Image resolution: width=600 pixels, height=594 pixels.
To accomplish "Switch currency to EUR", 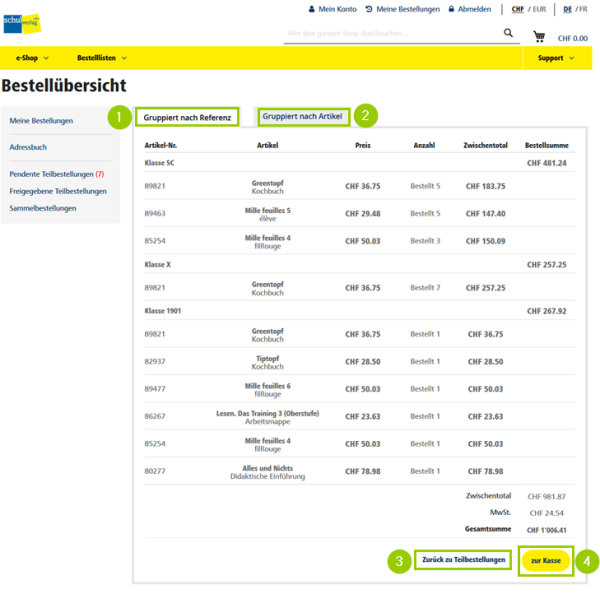I will click(540, 9).
